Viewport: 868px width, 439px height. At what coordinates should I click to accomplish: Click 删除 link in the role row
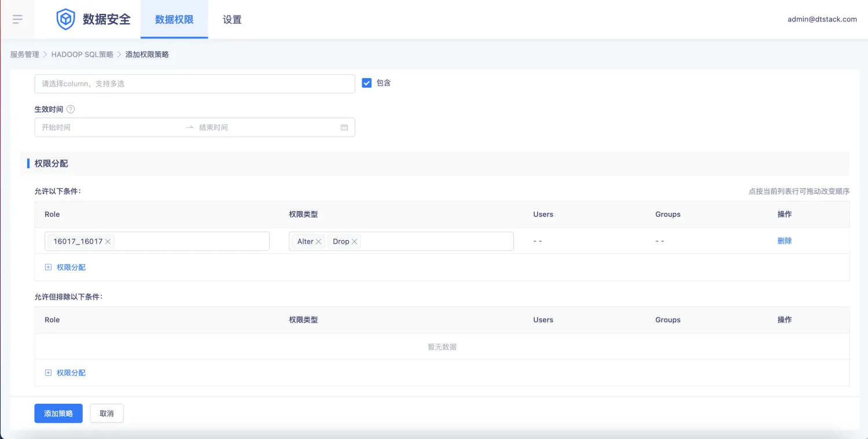pos(784,241)
